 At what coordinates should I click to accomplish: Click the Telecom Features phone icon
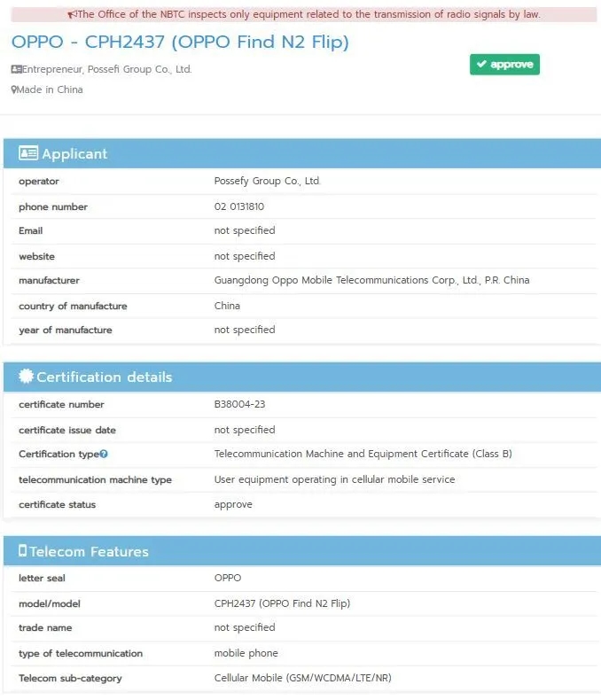[23, 550]
